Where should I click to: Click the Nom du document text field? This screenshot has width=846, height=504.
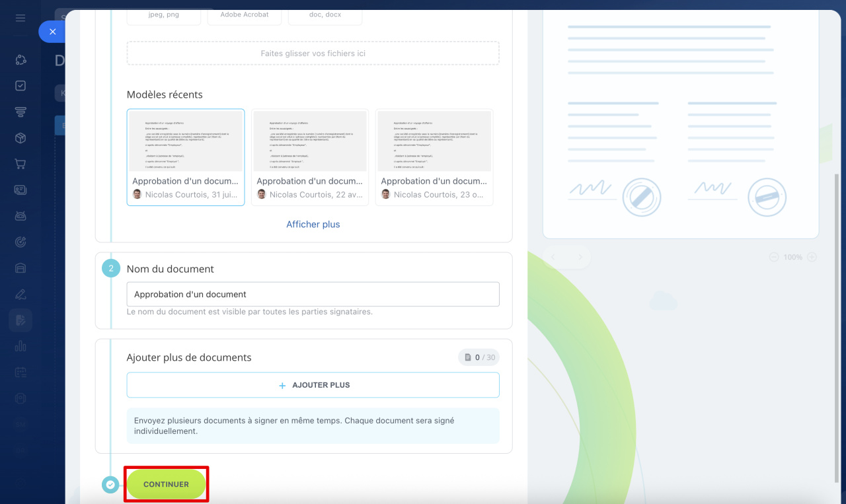click(313, 295)
